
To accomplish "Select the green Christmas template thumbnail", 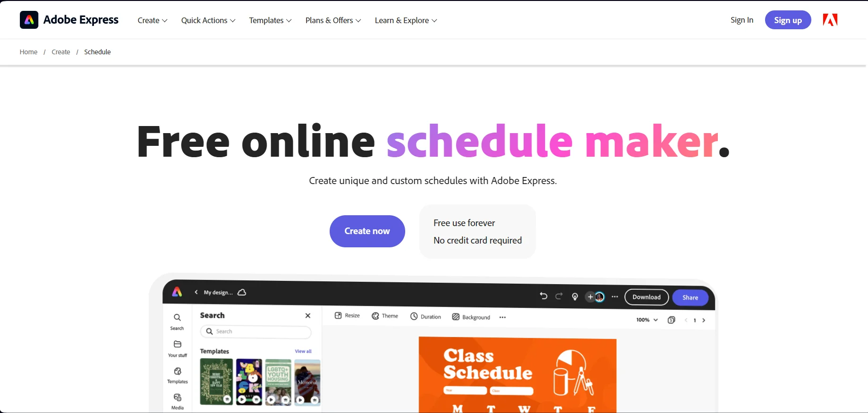I will click(x=216, y=382).
